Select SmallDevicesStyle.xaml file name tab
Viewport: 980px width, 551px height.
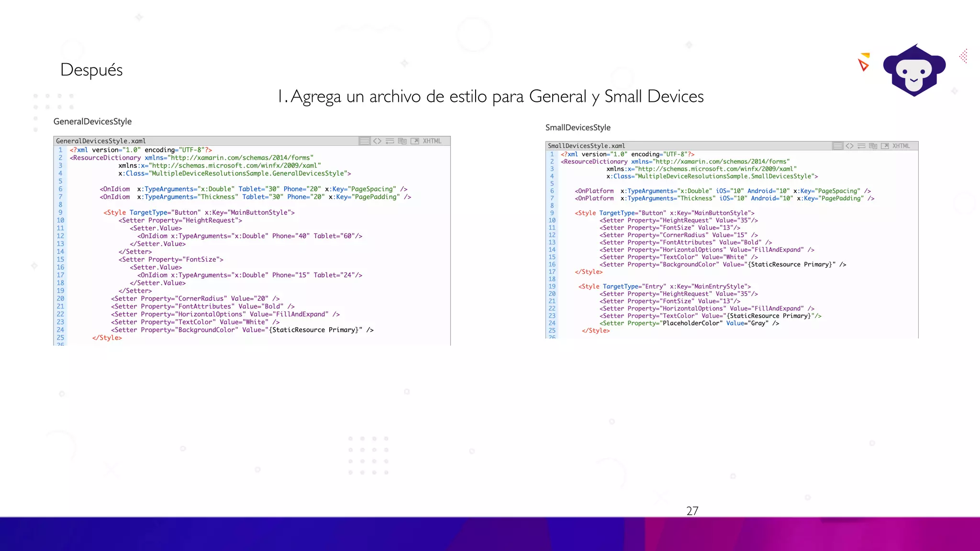coord(586,146)
